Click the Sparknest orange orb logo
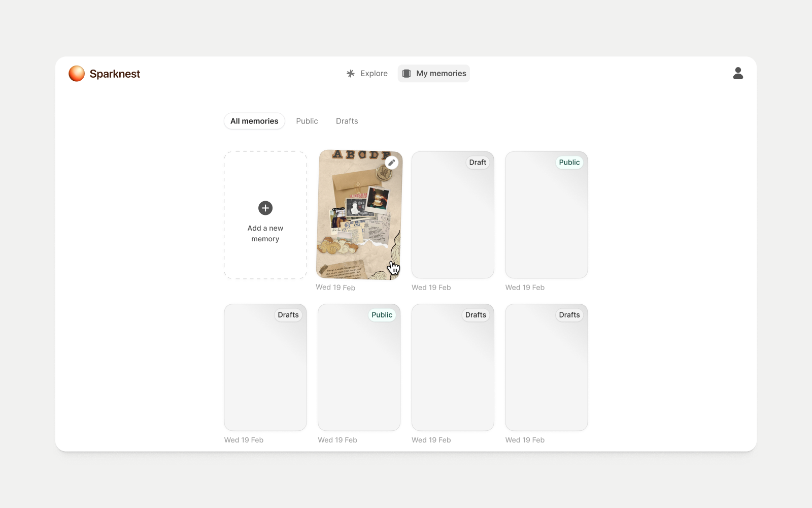The width and height of the screenshot is (812, 508). pos(77,74)
